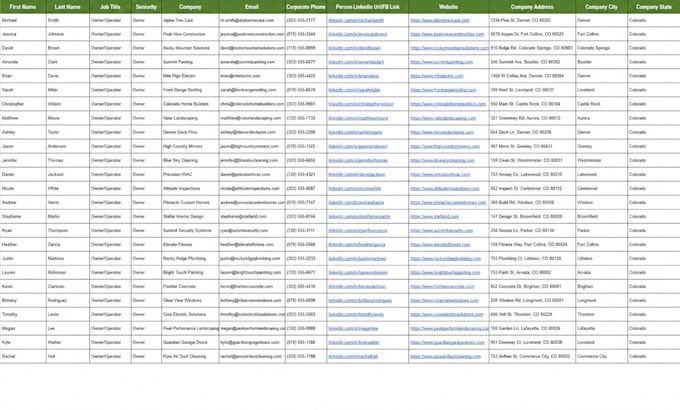Select the company cell 'High Country Movers'
Screen dimensions: 680x410
[190, 146]
